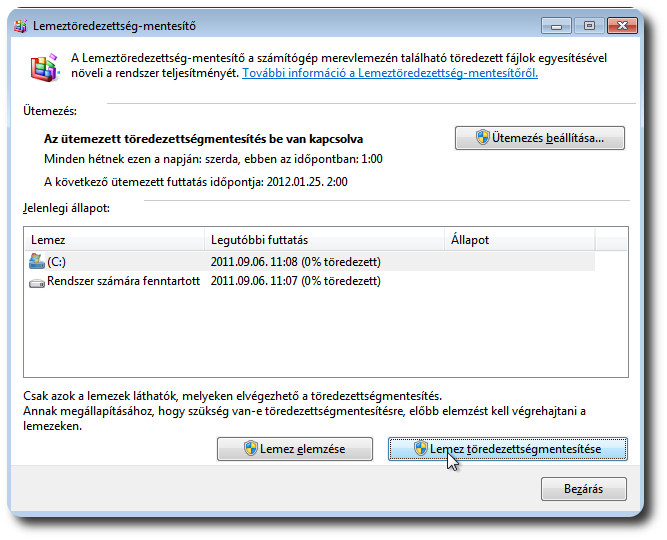Sort by the Lemez column header
The image size is (667, 540).
coord(114,240)
